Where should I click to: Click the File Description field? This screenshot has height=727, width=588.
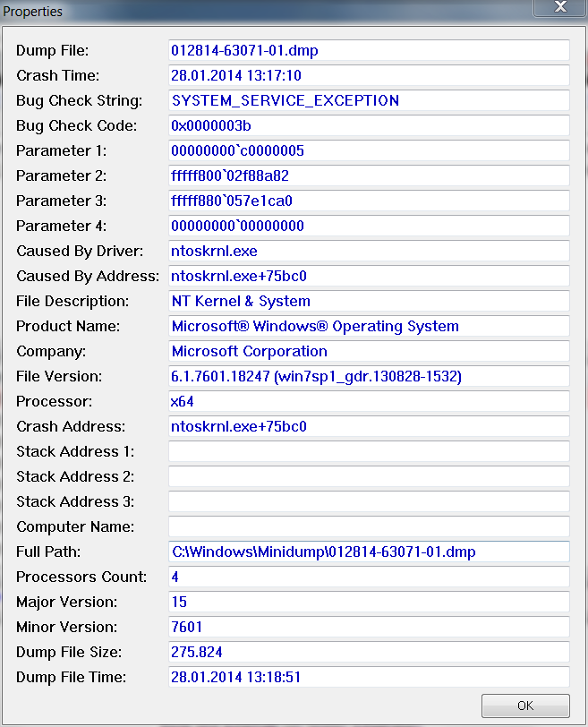369,301
